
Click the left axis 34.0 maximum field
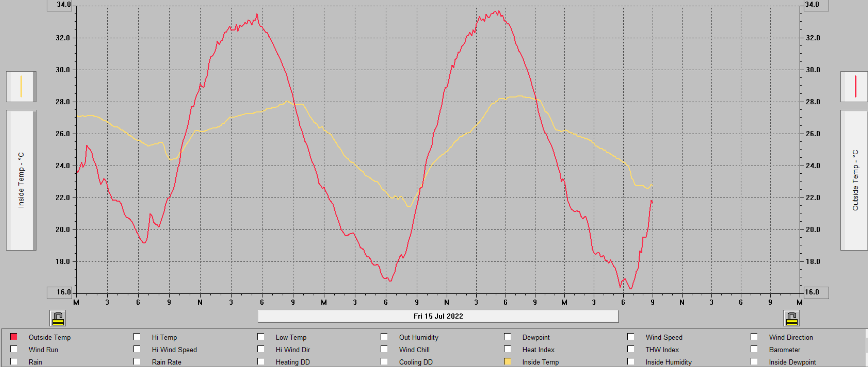(60, 5)
